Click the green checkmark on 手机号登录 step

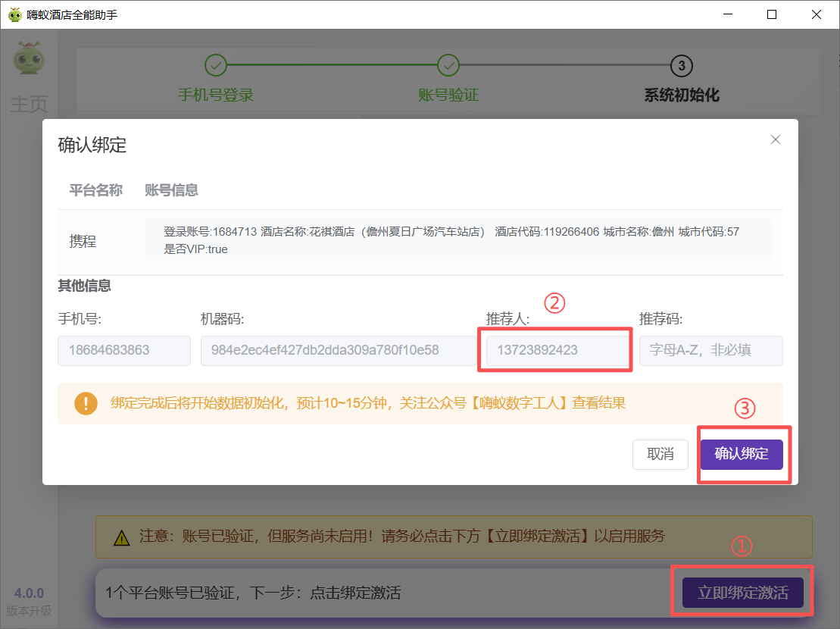tap(216, 66)
